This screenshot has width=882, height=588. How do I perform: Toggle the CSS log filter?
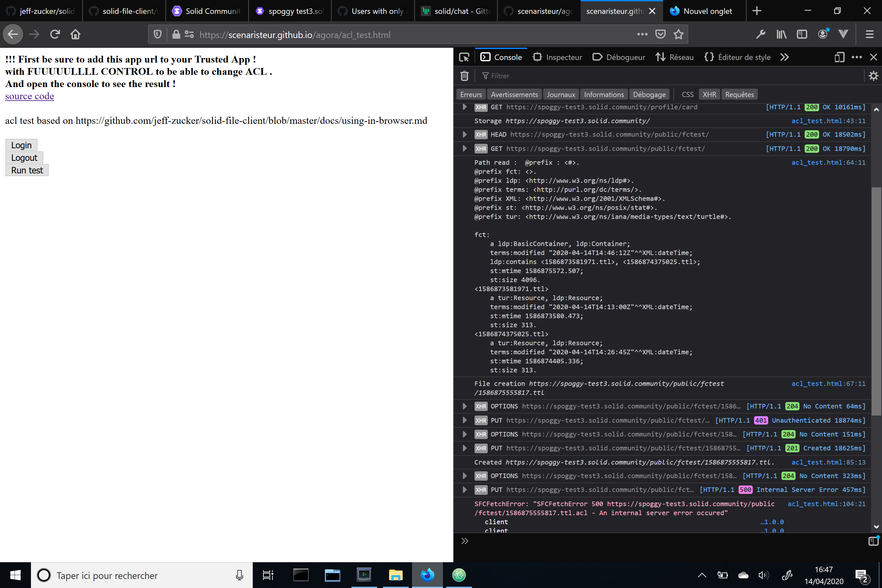(687, 94)
